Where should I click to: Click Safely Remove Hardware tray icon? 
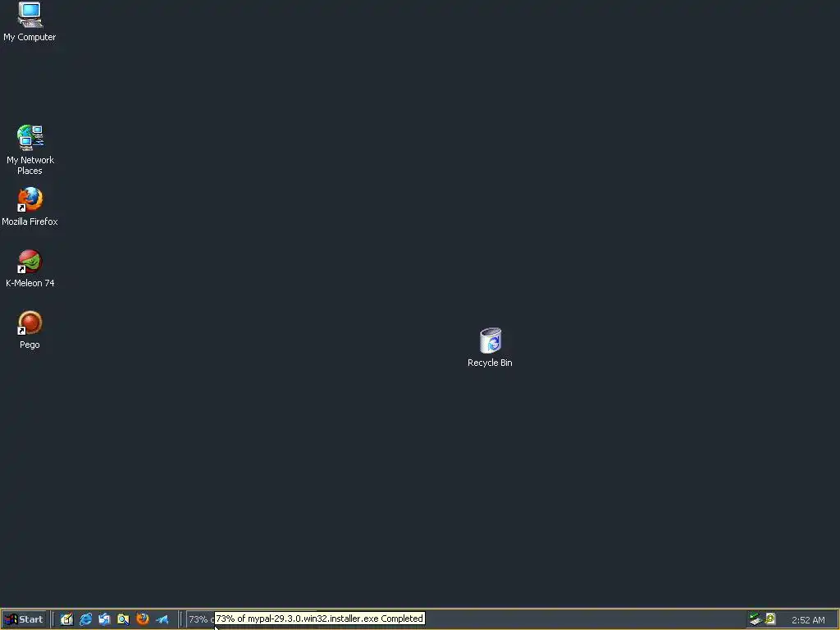pyautogui.click(x=756, y=619)
